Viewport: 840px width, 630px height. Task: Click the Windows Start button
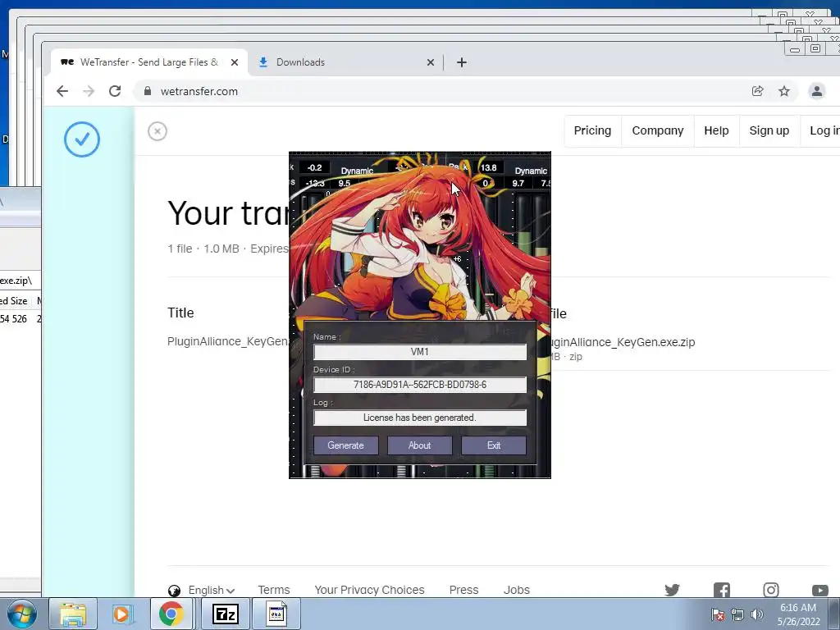coord(21,614)
